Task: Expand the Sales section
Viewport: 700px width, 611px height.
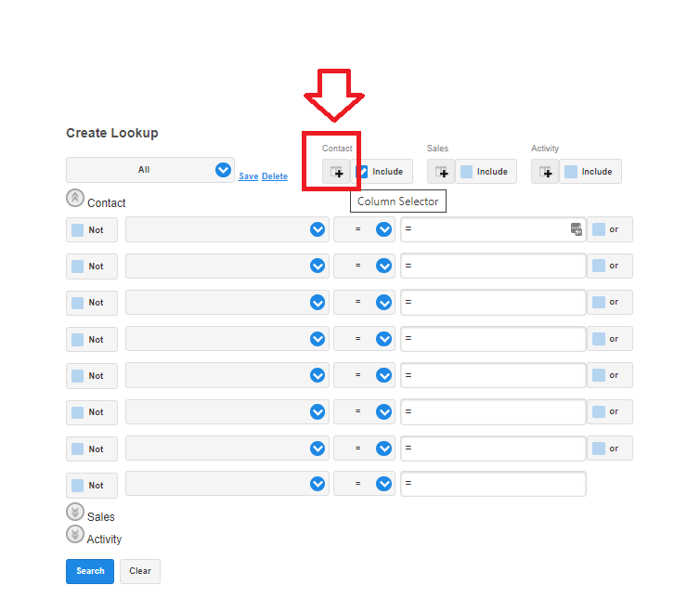Action: 75,513
